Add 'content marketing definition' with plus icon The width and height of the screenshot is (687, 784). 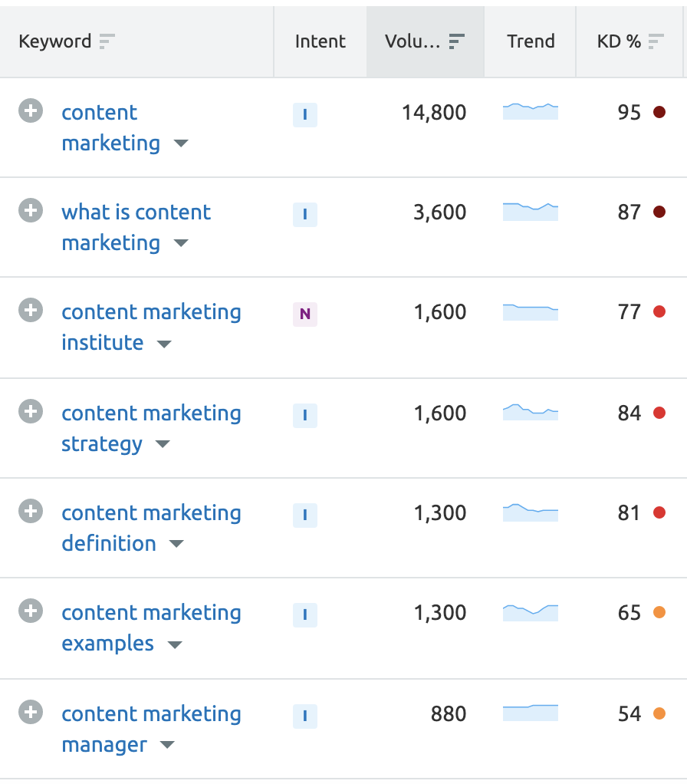pyautogui.click(x=31, y=511)
